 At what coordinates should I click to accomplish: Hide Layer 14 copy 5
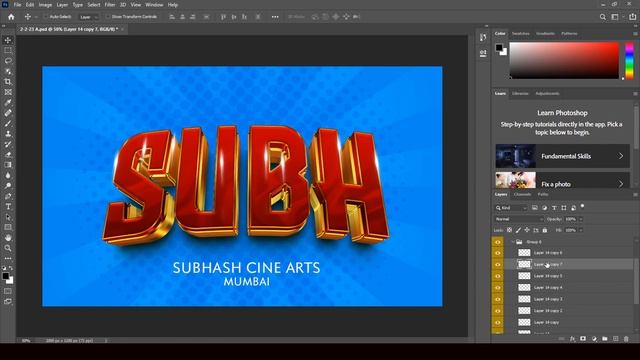point(497,276)
